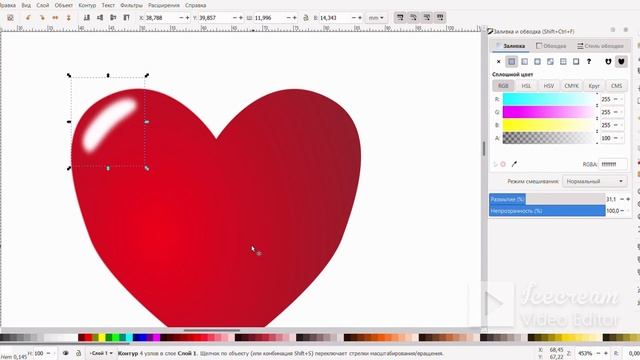Rotate selection 90° counter-clockwise icon
Screen dimensions: 640x360
(x=28, y=18)
